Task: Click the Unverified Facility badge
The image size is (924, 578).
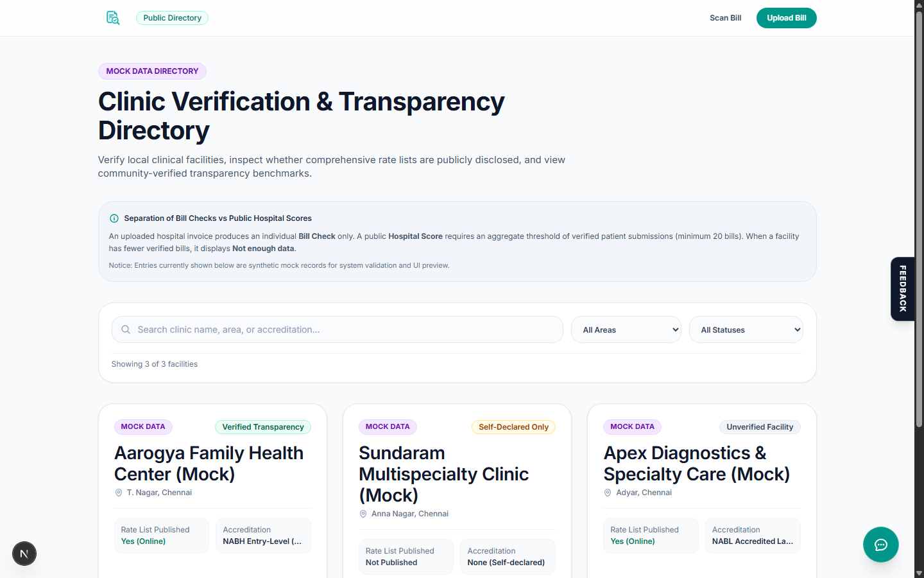Action: coord(760,427)
